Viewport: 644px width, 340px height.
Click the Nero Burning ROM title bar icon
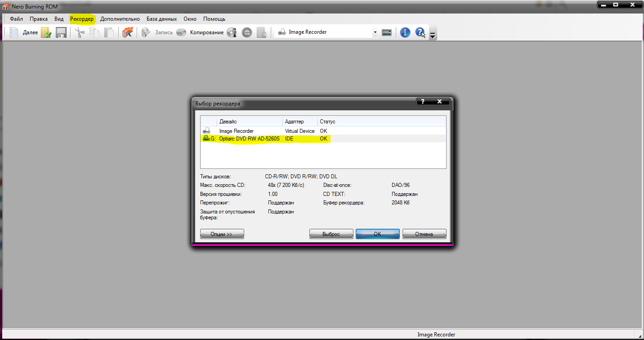[x=6, y=6]
